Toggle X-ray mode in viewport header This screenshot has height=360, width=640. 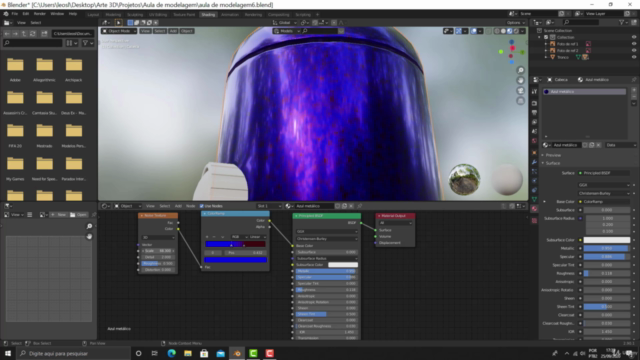[x=489, y=31]
